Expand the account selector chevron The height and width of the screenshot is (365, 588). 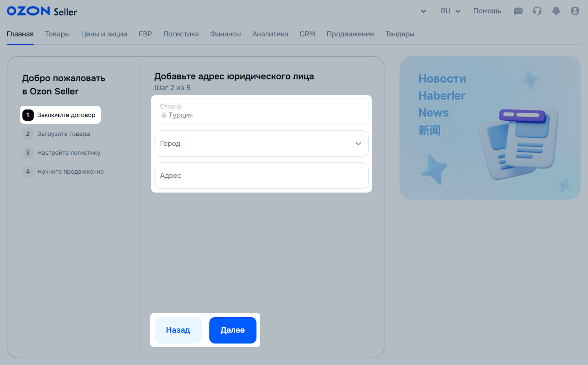click(x=423, y=11)
